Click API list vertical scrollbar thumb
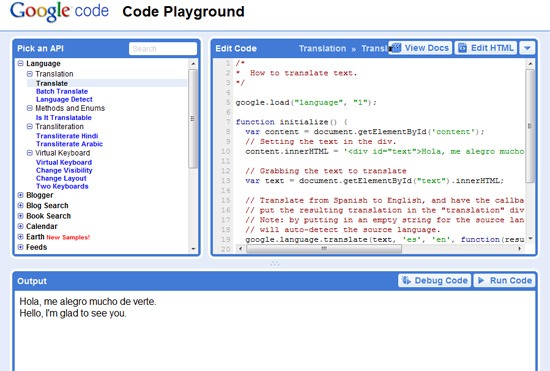This screenshot has height=371, width=550. (x=193, y=119)
